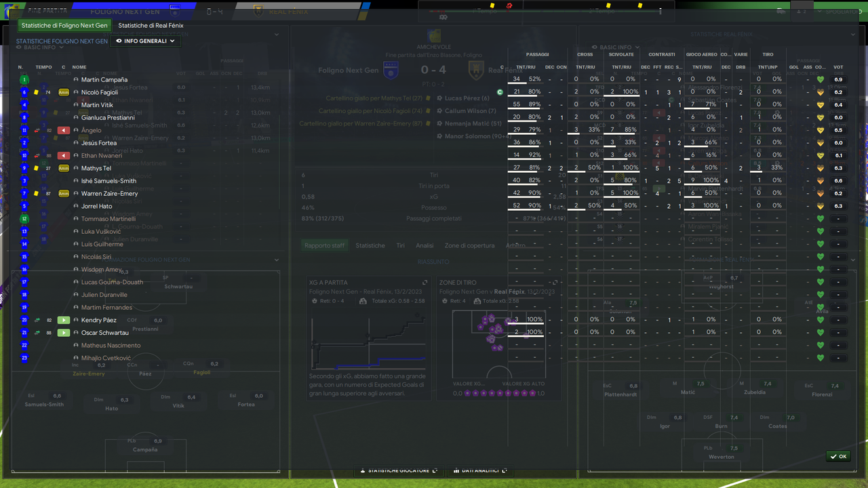
Task: Click the green substituted-on badge for Kendry Páez
Action: (64, 320)
